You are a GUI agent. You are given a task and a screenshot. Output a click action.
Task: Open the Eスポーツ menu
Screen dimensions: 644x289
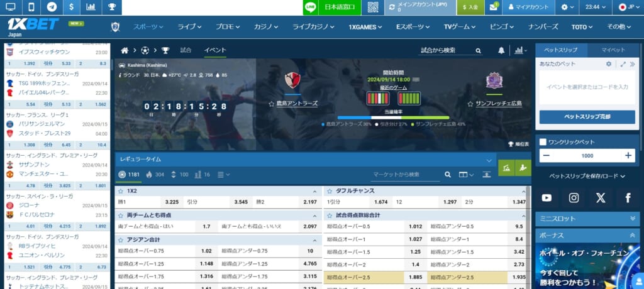[413, 26]
